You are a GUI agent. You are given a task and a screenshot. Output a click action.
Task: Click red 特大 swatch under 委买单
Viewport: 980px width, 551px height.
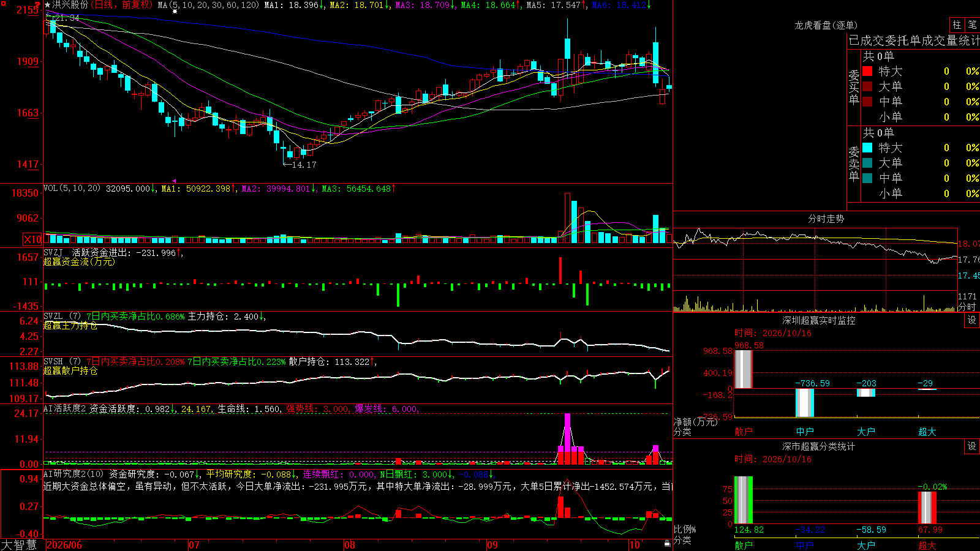click(x=867, y=71)
